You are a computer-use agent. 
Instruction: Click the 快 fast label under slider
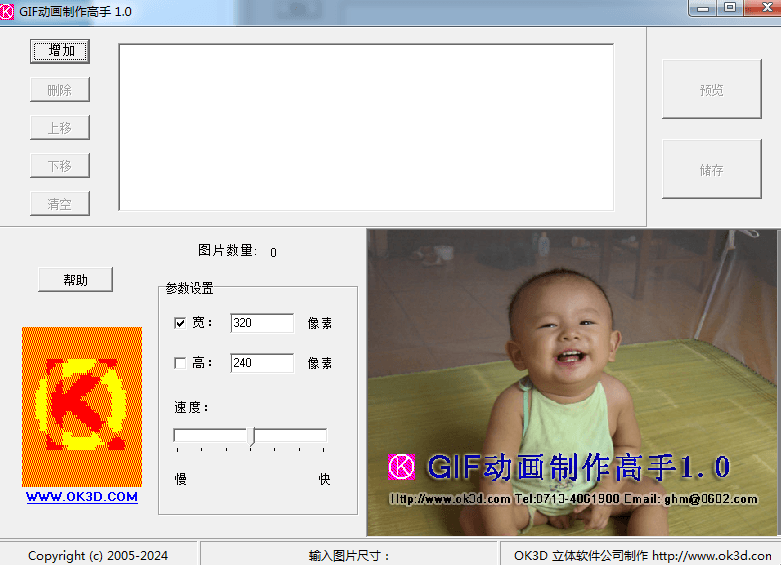324,479
